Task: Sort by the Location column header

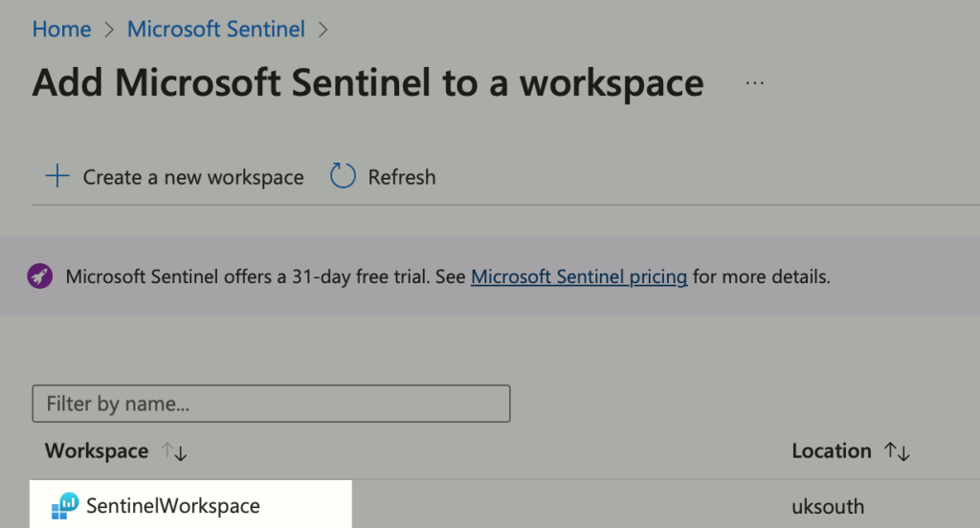Action: tap(831, 451)
